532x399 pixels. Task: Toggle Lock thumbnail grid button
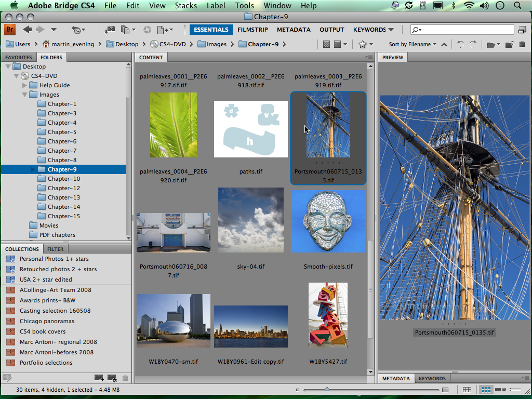point(467,390)
